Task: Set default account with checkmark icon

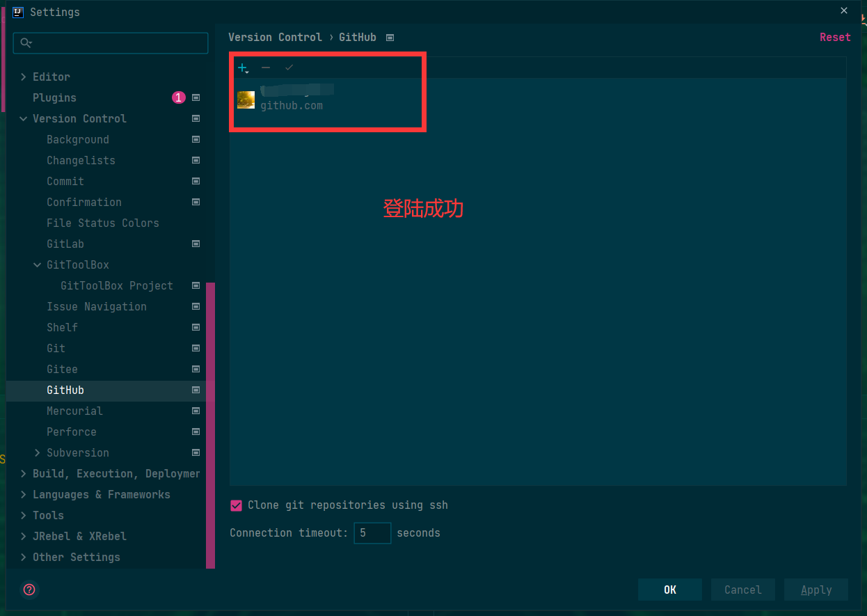Action: (289, 68)
